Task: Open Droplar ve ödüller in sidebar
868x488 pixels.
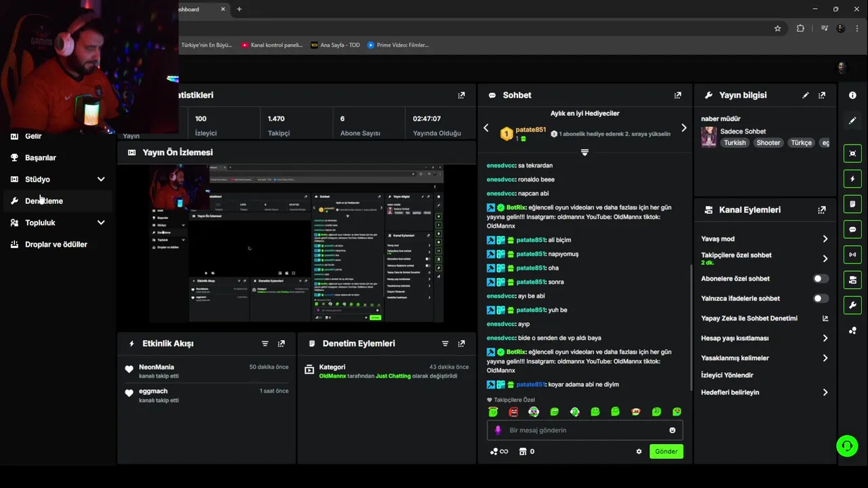Action: pos(56,245)
